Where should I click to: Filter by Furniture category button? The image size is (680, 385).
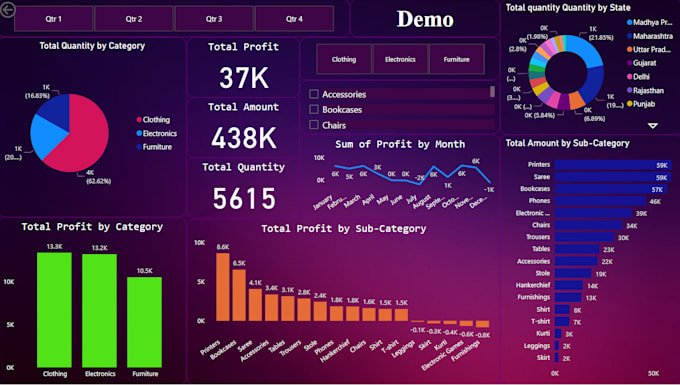coord(457,59)
